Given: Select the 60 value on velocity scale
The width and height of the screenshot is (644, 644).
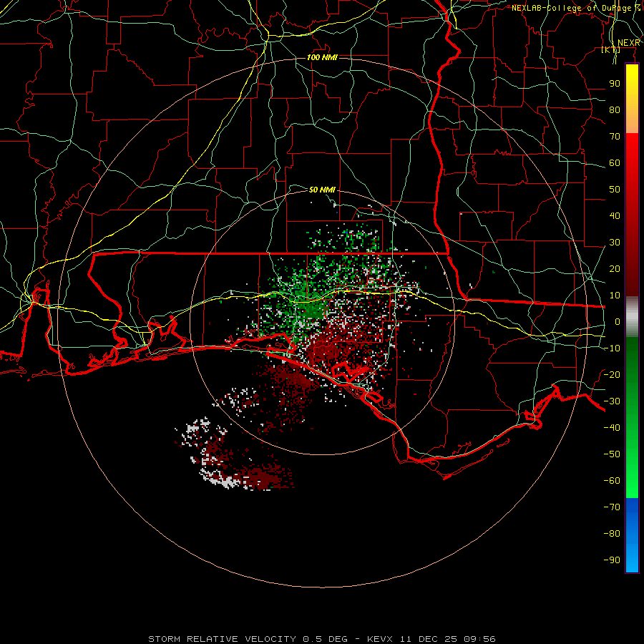Looking at the screenshot, I should click(x=615, y=162).
